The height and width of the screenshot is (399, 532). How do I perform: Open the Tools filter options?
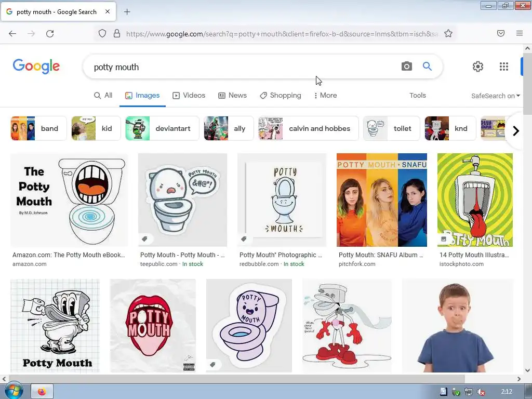point(417,96)
